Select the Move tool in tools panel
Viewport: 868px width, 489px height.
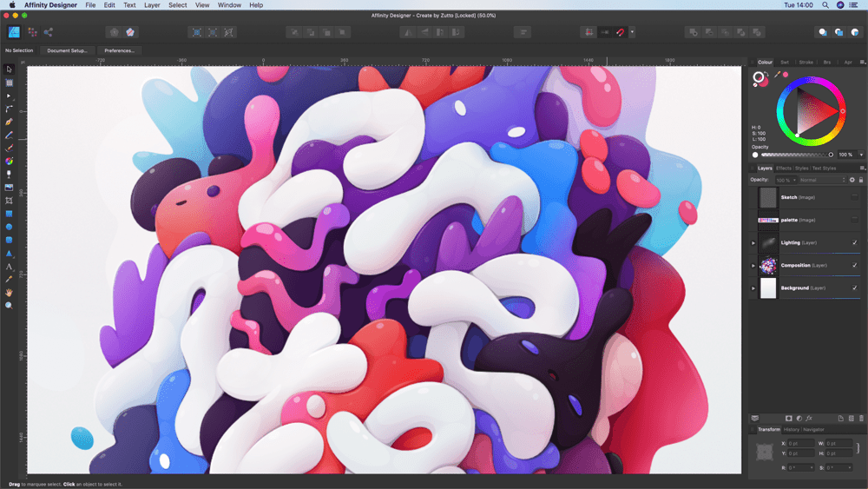point(9,69)
